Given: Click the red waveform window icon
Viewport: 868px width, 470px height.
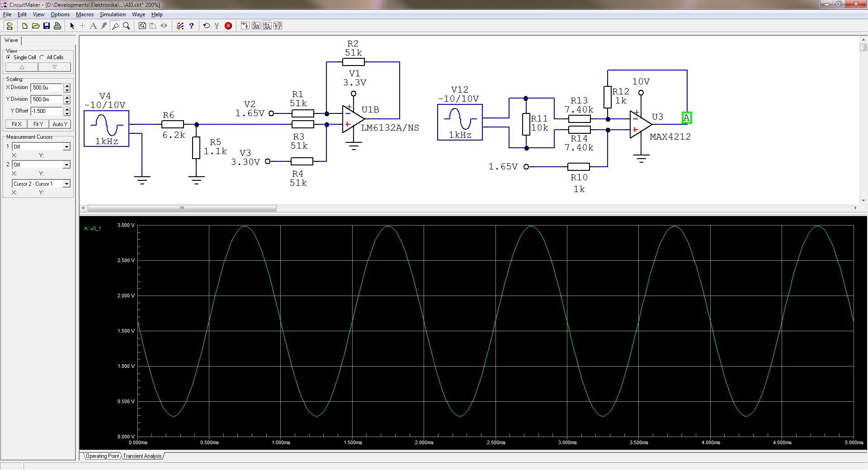Looking at the screenshot, I should click(x=256, y=26).
